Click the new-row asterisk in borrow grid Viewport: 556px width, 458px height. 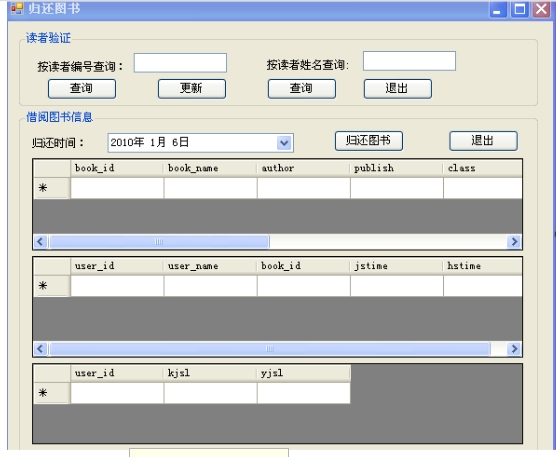point(43,286)
